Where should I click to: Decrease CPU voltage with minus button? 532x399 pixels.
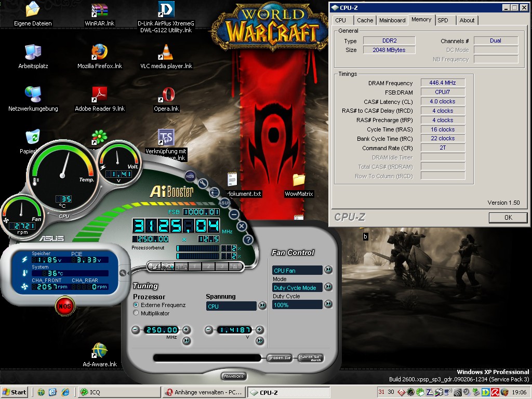[x=209, y=329]
